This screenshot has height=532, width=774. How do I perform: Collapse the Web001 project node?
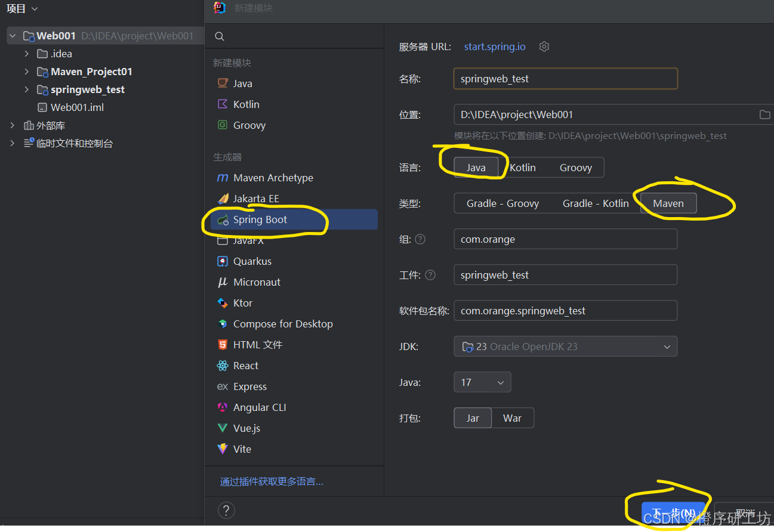(13, 36)
